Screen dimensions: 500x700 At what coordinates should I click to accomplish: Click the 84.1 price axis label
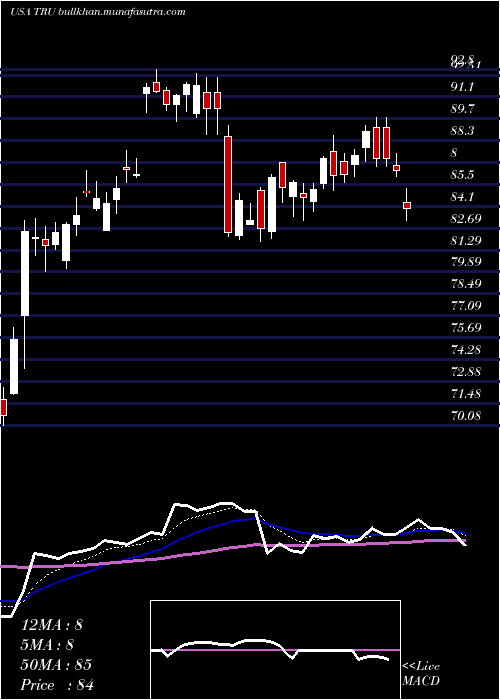tap(462, 197)
